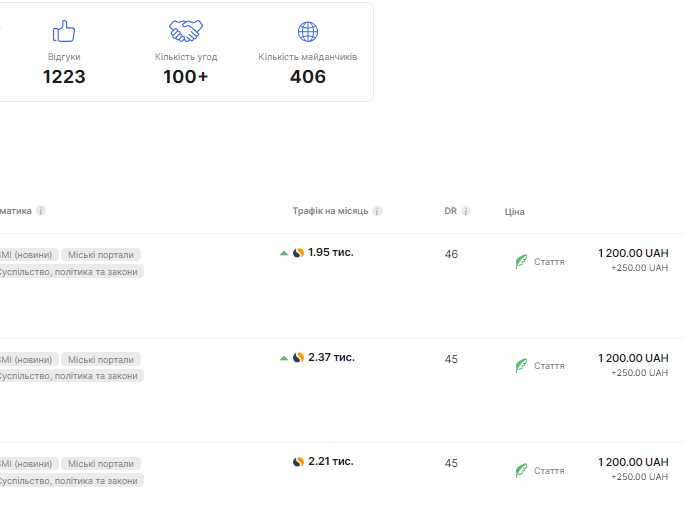Click 1 200.00 UAH price in first row
Screen dimensions: 685x524
point(633,253)
